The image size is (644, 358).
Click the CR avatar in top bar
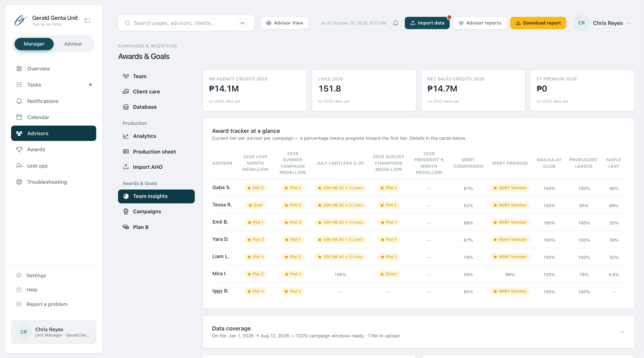click(x=581, y=23)
